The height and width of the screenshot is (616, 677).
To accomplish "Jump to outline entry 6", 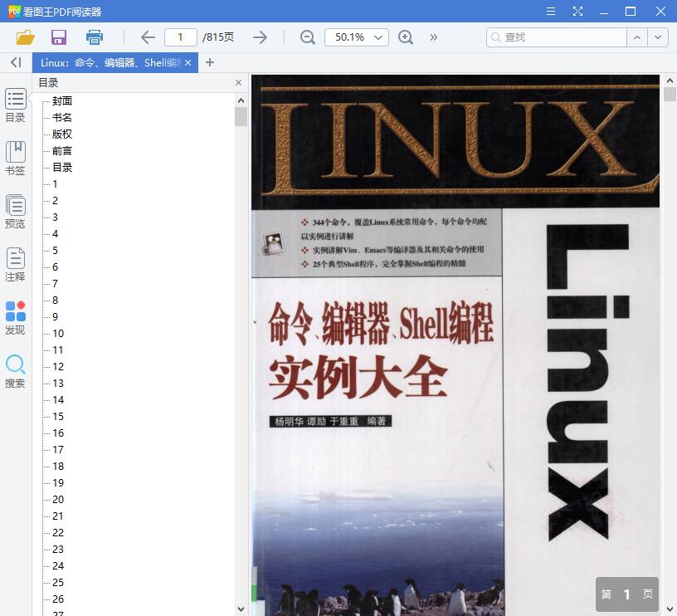I will (55, 267).
